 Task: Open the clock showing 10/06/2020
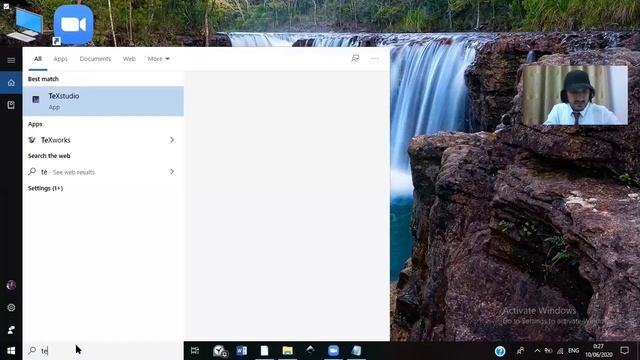pyautogui.click(x=599, y=351)
